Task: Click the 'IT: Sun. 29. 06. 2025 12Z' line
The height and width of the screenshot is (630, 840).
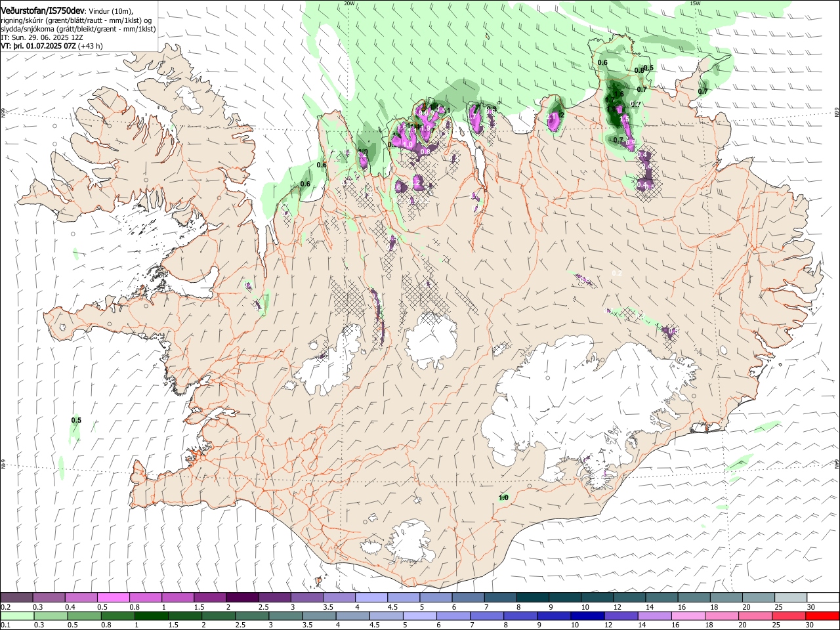Action: pyautogui.click(x=42, y=37)
